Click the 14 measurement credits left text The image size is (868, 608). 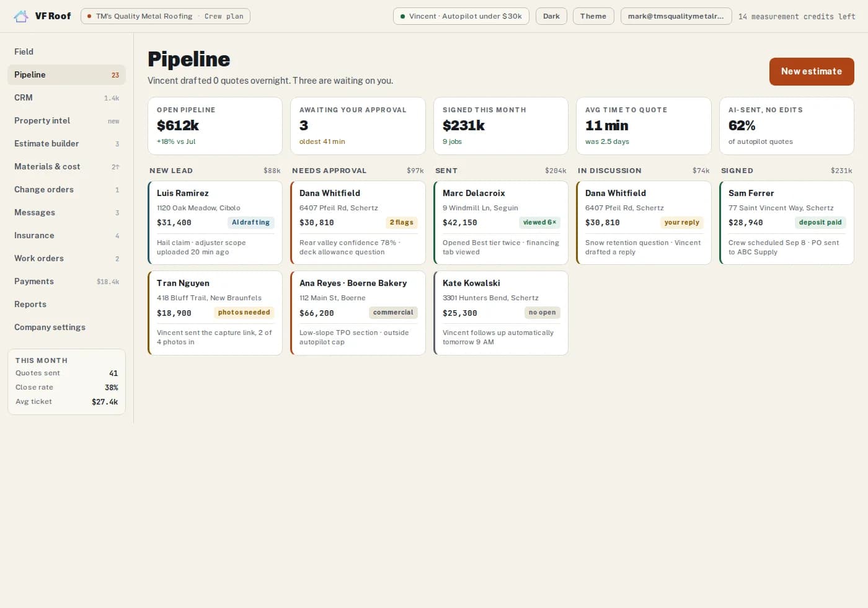click(x=797, y=17)
